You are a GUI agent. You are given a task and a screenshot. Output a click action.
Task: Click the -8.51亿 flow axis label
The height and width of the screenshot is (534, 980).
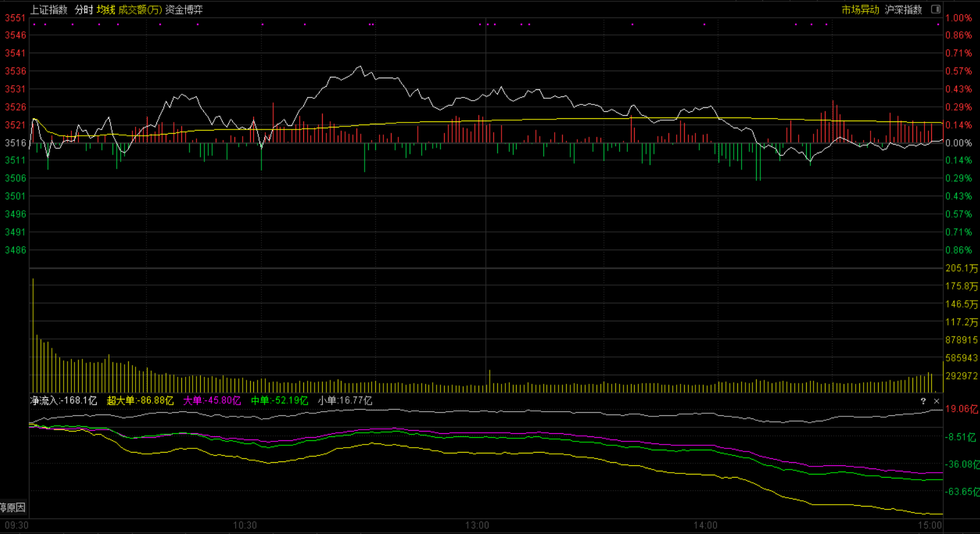pos(961,436)
